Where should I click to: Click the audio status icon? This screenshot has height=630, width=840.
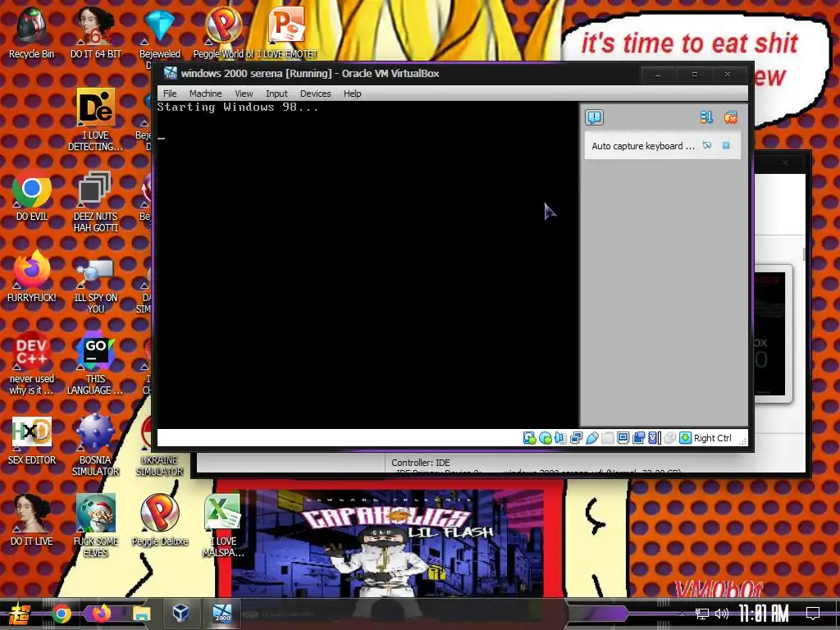click(561, 438)
